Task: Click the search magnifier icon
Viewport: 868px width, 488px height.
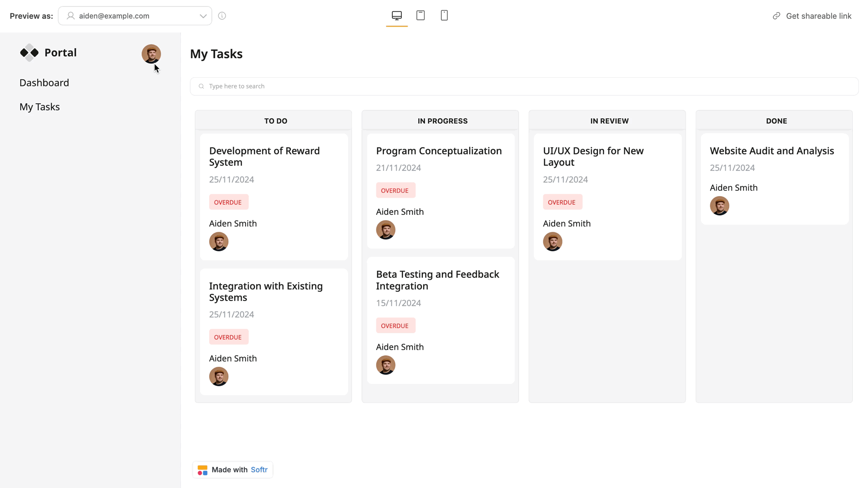Action: 201,86
